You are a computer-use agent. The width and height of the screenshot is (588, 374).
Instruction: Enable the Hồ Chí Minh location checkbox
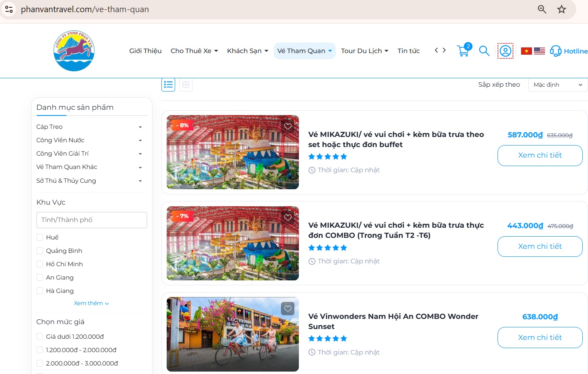click(40, 264)
